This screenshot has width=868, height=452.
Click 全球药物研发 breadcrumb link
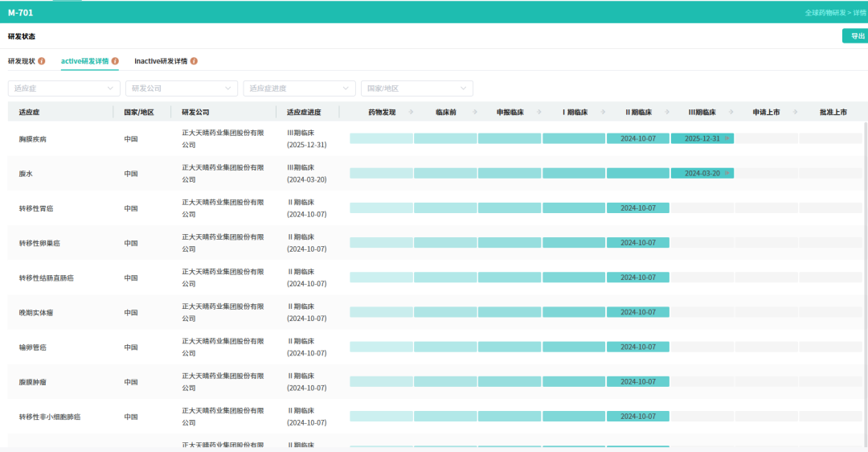point(825,13)
